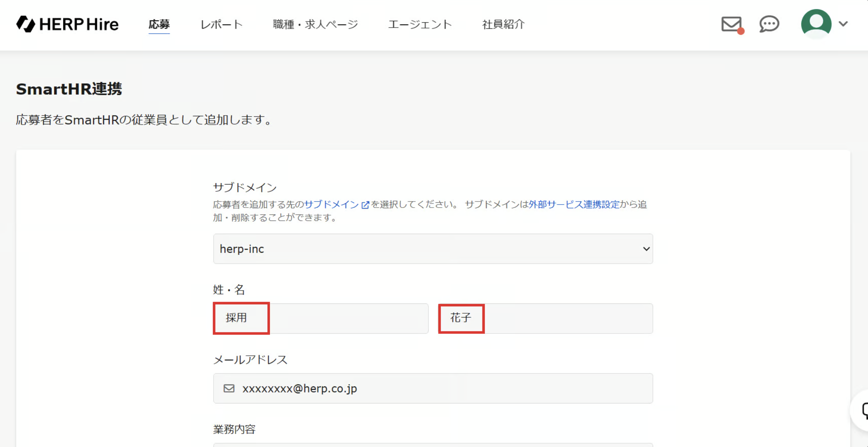
Task: Select the 応募 tab
Action: click(159, 25)
